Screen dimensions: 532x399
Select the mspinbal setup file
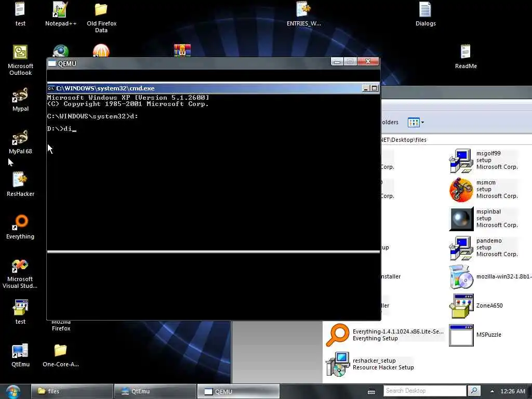(x=483, y=219)
